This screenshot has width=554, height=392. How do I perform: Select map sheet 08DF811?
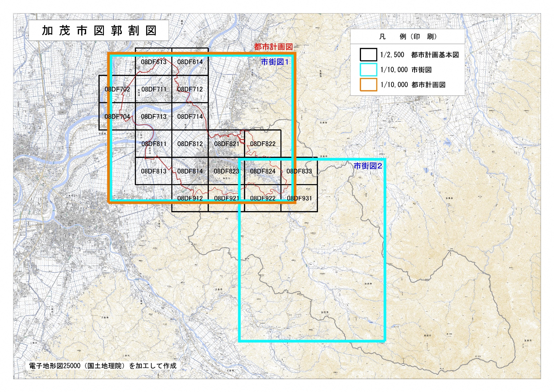tap(154, 144)
